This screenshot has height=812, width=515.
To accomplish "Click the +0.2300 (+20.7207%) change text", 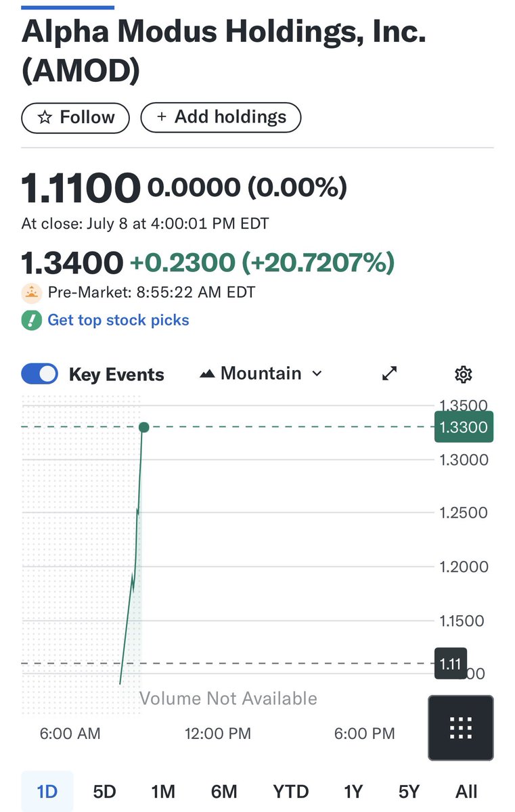I will [x=262, y=263].
